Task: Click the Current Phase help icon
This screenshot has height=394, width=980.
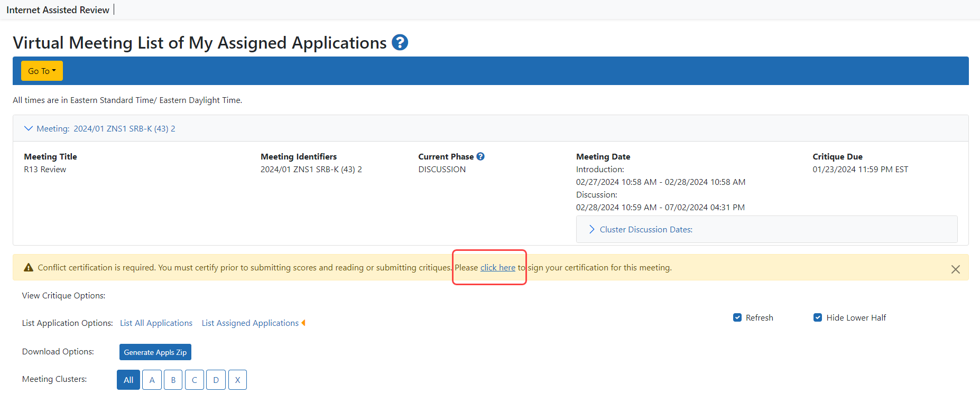Action: point(480,156)
